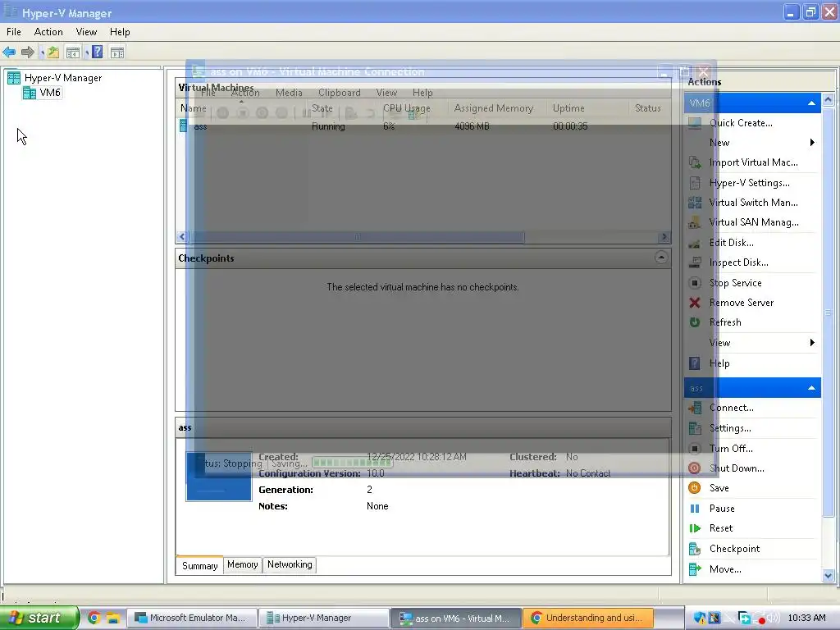Image resolution: width=840 pixels, height=630 pixels.
Task: Expand the New submenu arrow in Actions
Action: [812, 143]
